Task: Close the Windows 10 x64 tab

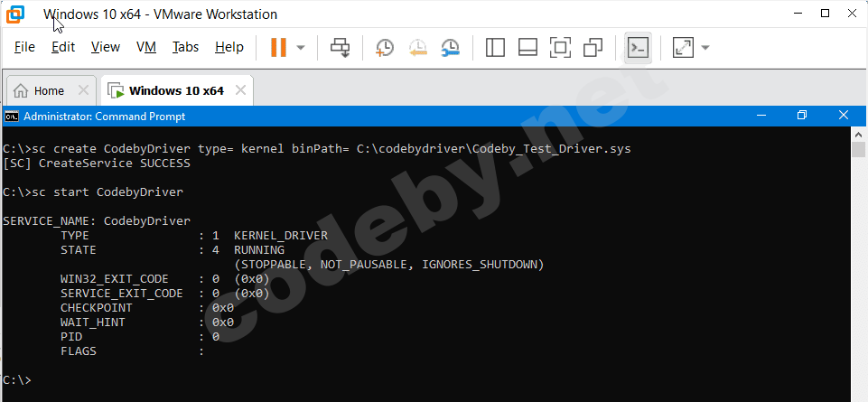Action: click(x=241, y=90)
